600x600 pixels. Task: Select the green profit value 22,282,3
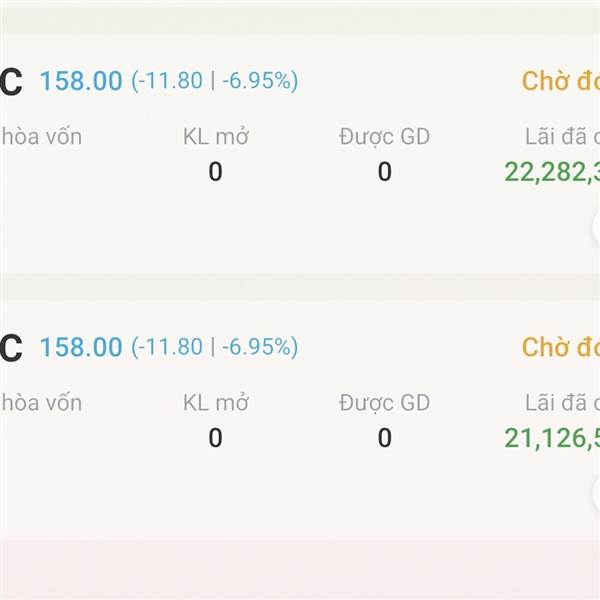552,172
